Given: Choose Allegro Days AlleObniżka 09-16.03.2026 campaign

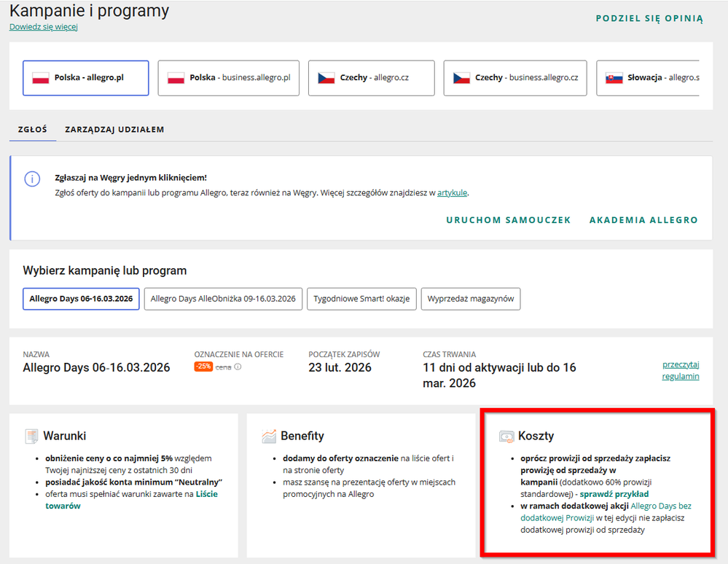Looking at the screenshot, I should (223, 299).
